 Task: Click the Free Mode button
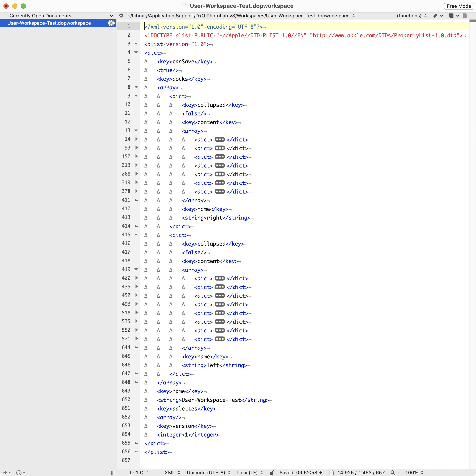[x=458, y=6]
